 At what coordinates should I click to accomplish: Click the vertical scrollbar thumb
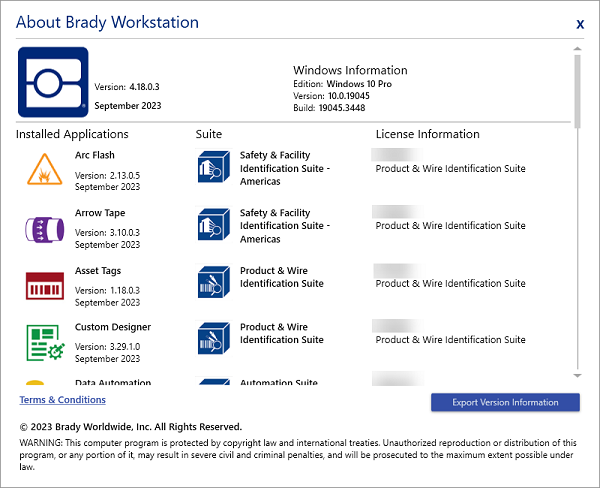pos(577,90)
